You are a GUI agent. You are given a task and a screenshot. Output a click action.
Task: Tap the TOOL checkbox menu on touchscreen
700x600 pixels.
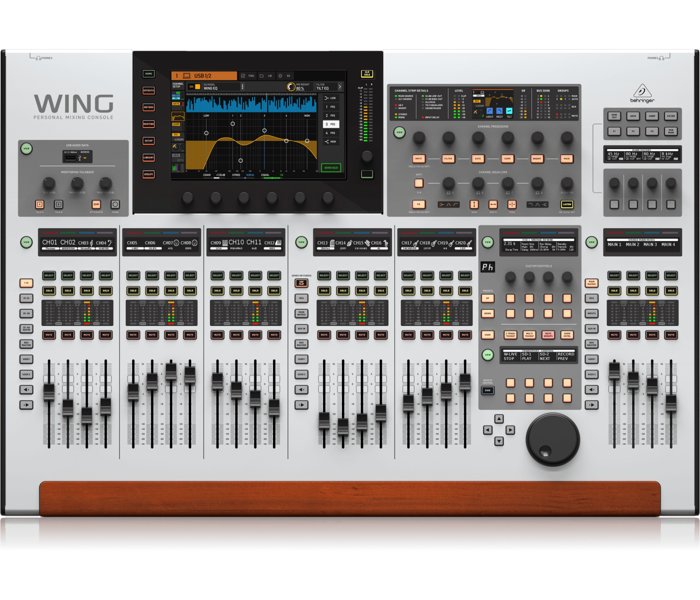coord(243,76)
